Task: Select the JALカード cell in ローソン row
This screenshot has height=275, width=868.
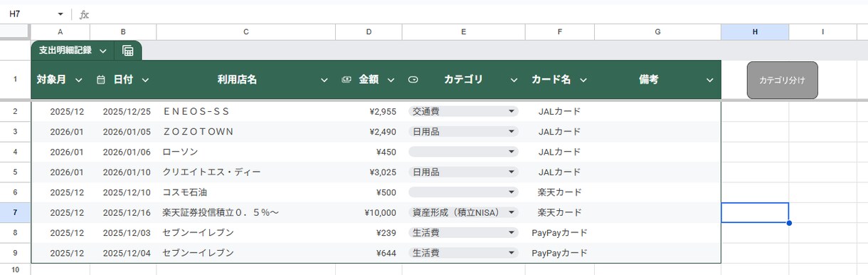Action: tap(560, 152)
